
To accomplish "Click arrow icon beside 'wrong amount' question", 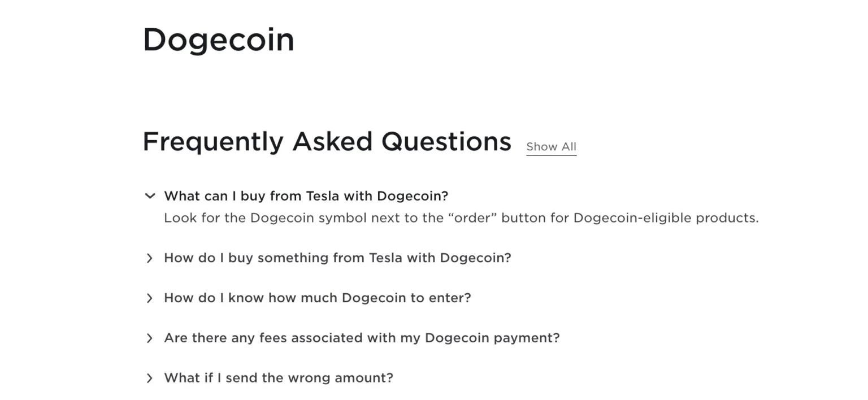I will pyautogui.click(x=150, y=378).
